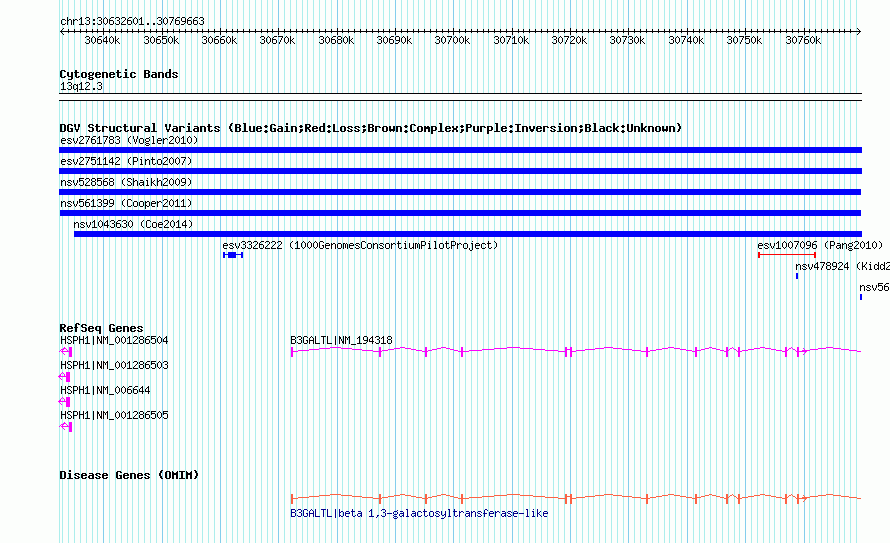Click the 13q12.3 band label
Screen dimensions: 890x543
point(81,87)
